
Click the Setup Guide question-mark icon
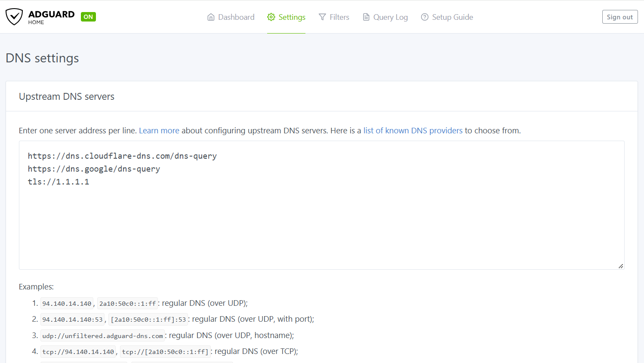[425, 17]
